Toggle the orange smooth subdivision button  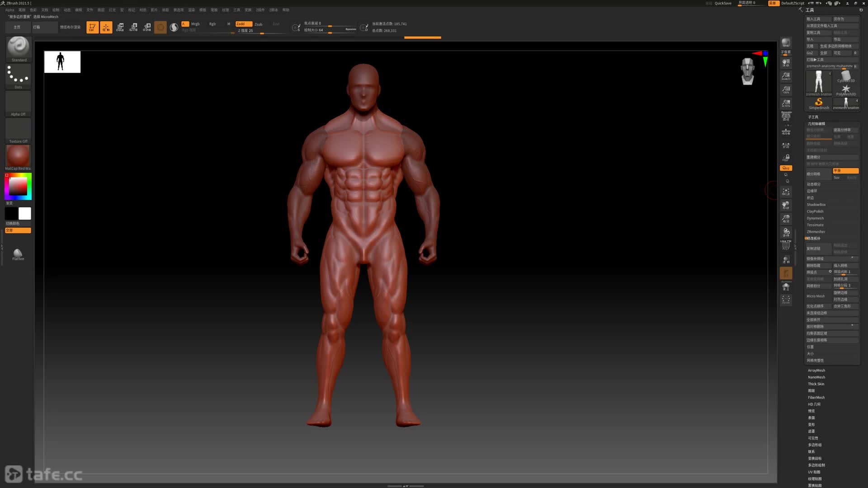click(x=846, y=171)
